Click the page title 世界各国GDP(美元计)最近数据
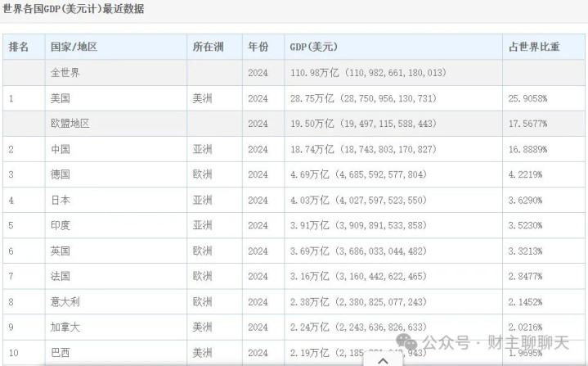 click(x=74, y=8)
